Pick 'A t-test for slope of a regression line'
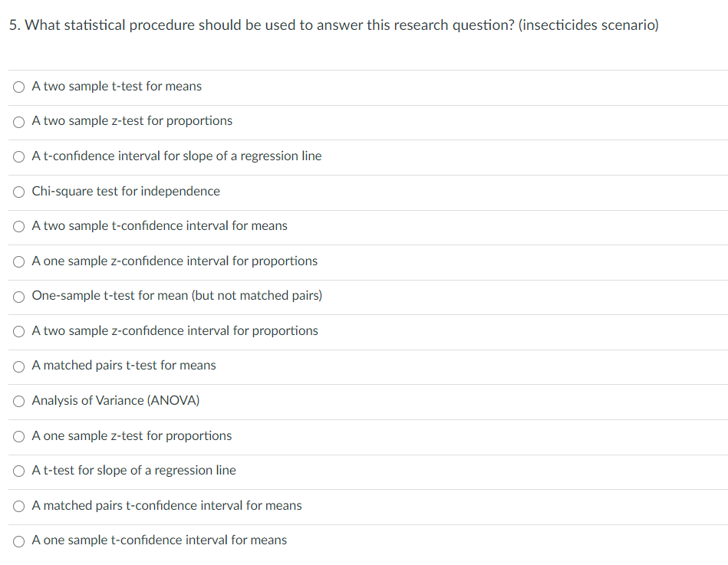Image resolution: width=728 pixels, height=565 pixels. click(x=18, y=471)
